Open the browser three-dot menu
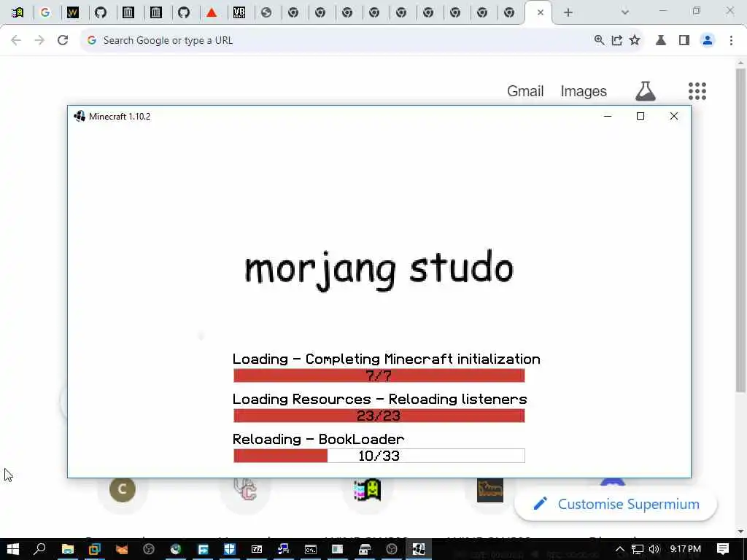Viewport: 747px width, 560px height. pos(731,41)
